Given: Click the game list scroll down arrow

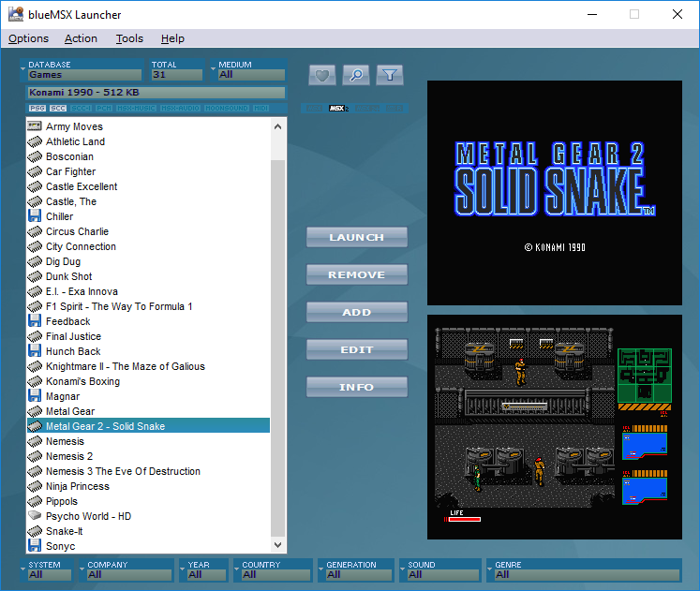Looking at the screenshot, I should coord(277,544).
